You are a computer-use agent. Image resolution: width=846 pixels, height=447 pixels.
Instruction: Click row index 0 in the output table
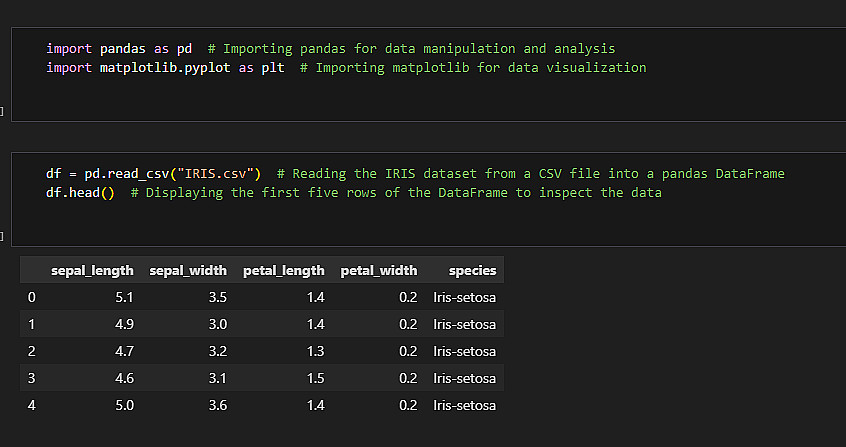31,297
